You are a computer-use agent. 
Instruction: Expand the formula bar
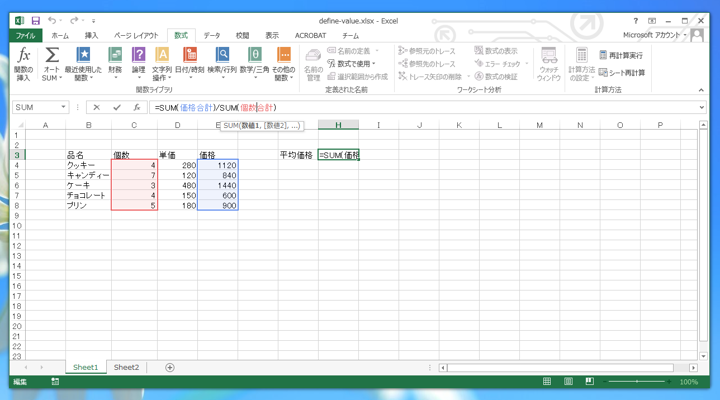click(x=702, y=107)
